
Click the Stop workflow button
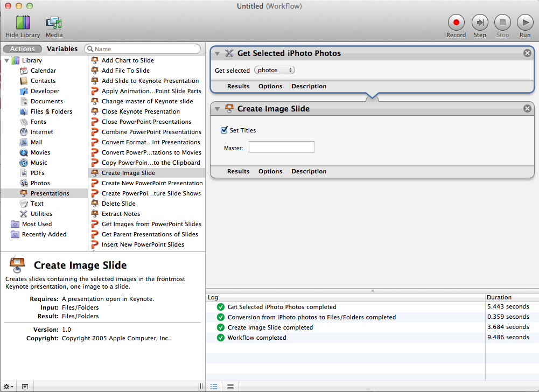tap(502, 23)
